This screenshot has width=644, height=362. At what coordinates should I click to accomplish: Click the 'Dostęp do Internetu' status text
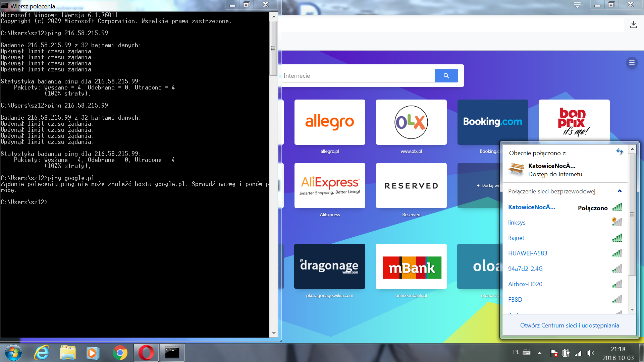point(555,174)
